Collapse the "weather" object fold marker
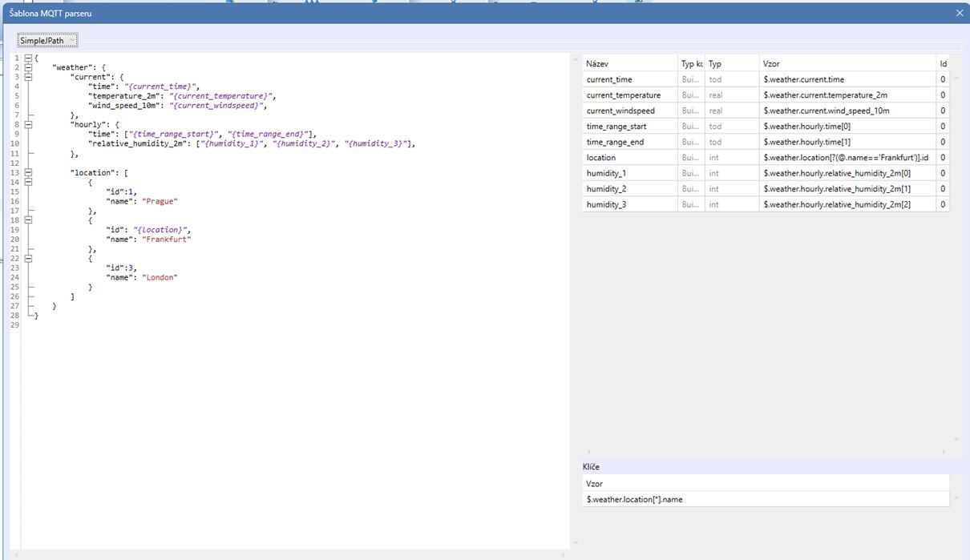Screen dimensions: 970x560 (28, 67)
